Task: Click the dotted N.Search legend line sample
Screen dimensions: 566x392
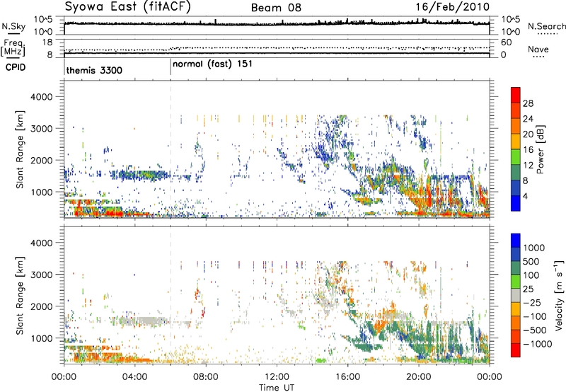Action: 547,34
